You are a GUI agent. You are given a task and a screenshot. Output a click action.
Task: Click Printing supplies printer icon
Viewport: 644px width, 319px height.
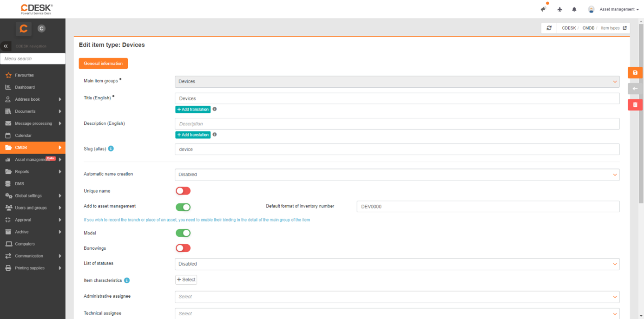click(8, 268)
